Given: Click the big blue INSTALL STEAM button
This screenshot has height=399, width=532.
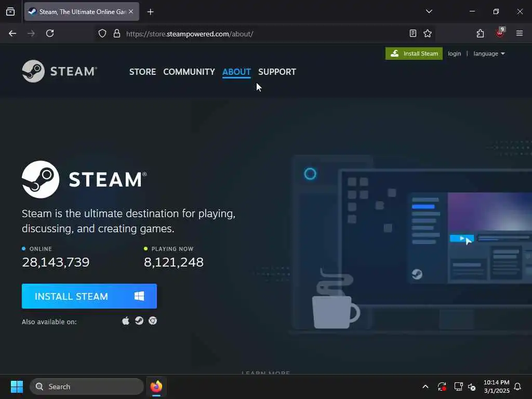Looking at the screenshot, I should pyautogui.click(x=89, y=296).
